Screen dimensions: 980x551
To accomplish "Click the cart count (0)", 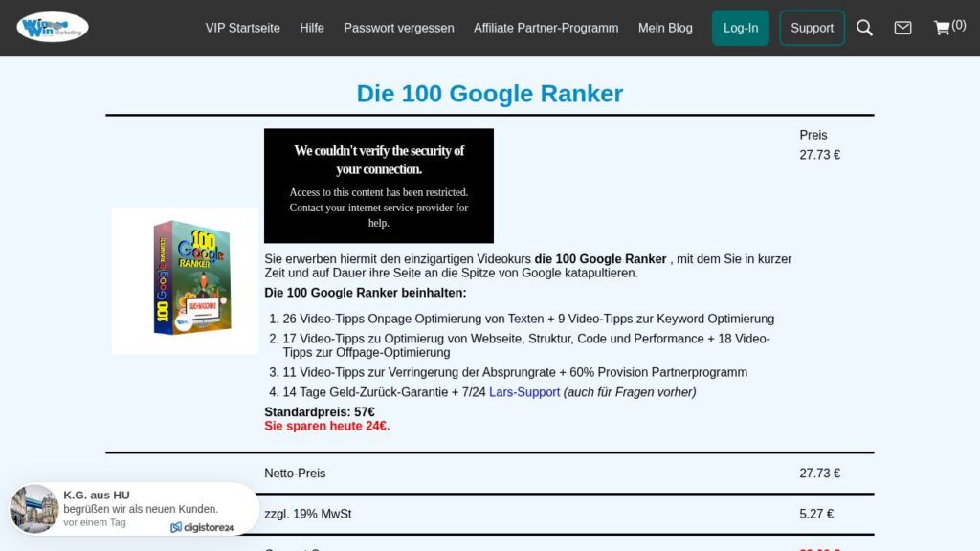I will (958, 26).
